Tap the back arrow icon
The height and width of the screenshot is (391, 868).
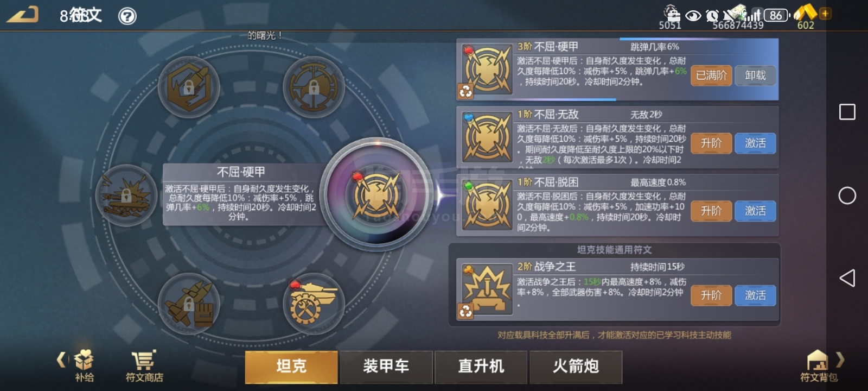[22, 14]
